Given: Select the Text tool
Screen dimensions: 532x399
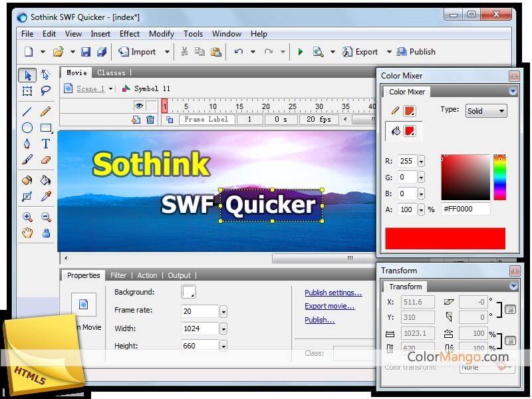Looking at the screenshot, I should (45, 144).
